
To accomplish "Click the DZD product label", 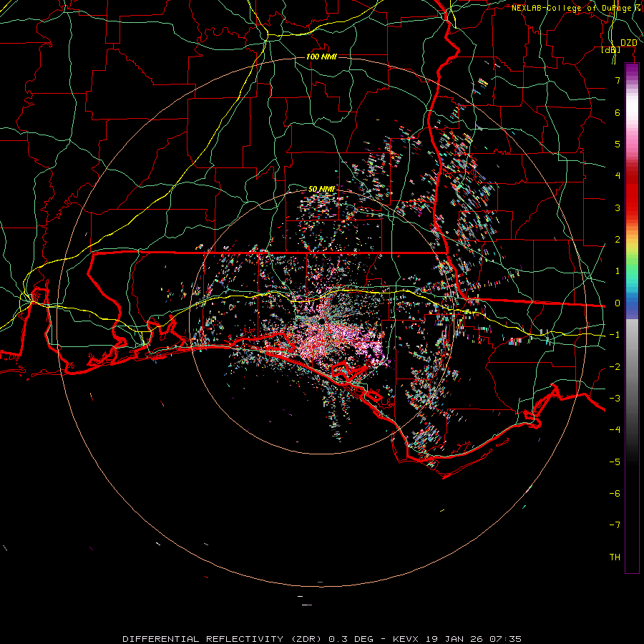I will 628,43.
